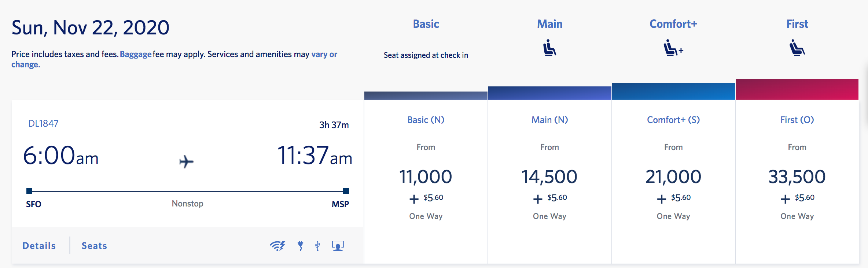The width and height of the screenshot is (868, 268).
Task: Click the DL1847 flight number
Action: [x=43, y=124]
